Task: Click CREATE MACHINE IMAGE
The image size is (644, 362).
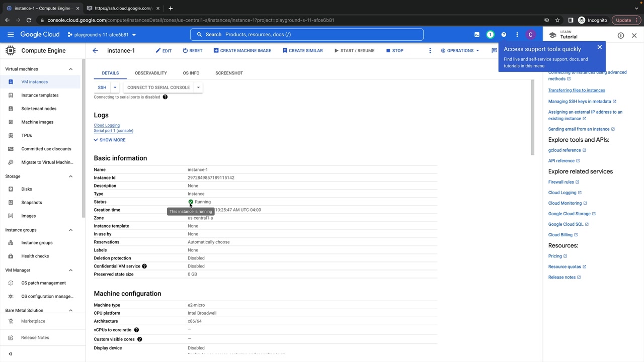Action: tap(243, 51)
